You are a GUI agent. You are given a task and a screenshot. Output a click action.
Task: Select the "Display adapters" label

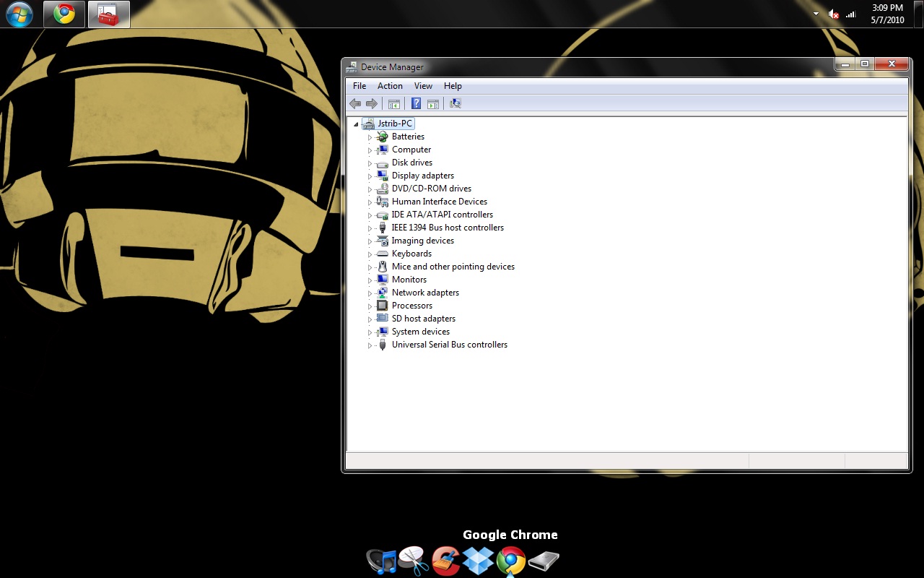pyautogui.click(x=423, y=176)
